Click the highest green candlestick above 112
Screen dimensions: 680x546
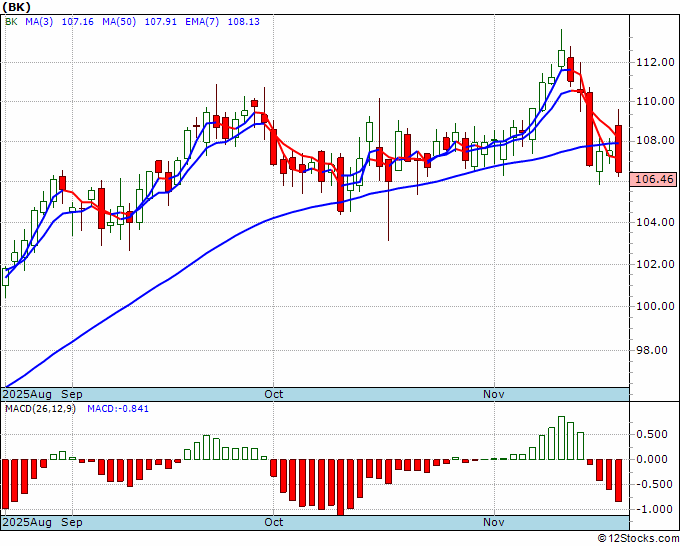tap(562, 58)
